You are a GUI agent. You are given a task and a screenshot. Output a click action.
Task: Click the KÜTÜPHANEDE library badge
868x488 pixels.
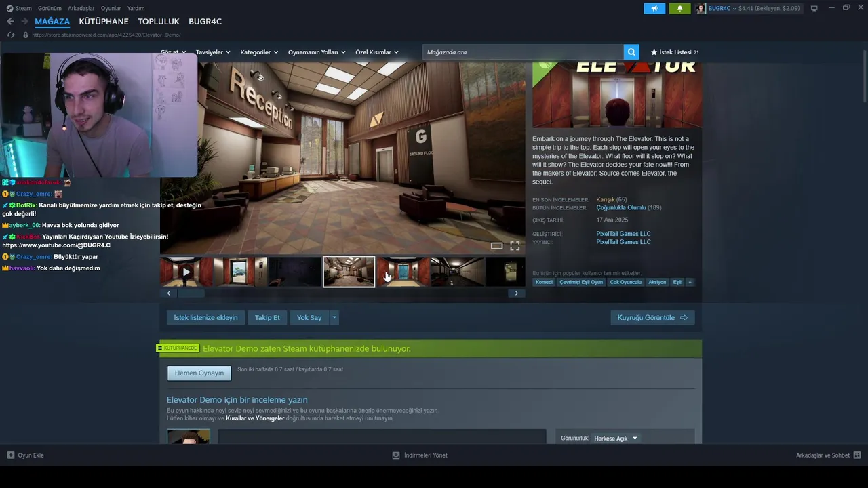[178, 348]
